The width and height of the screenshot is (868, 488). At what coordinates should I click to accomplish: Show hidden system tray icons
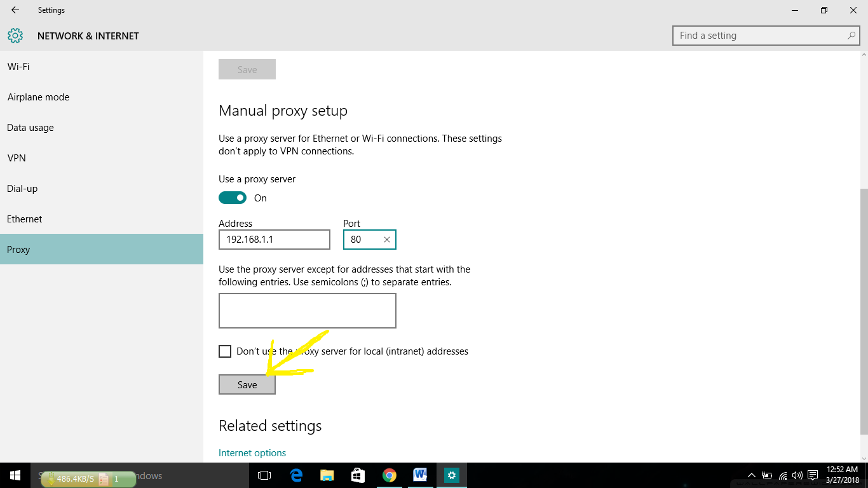click(752, 475)
